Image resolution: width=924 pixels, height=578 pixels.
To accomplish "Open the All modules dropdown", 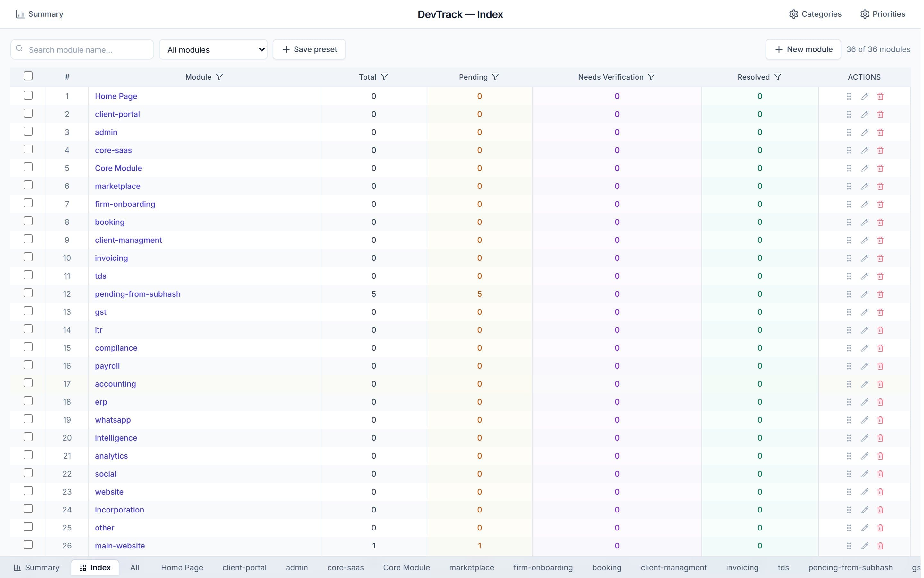I will tap(213, 49).
